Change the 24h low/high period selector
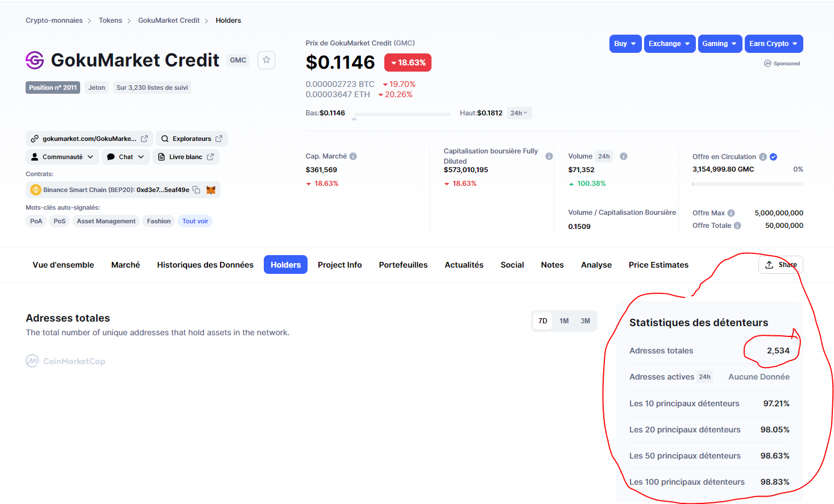The width and height of the screenshot is (834, 504). (x=519, y=113)
